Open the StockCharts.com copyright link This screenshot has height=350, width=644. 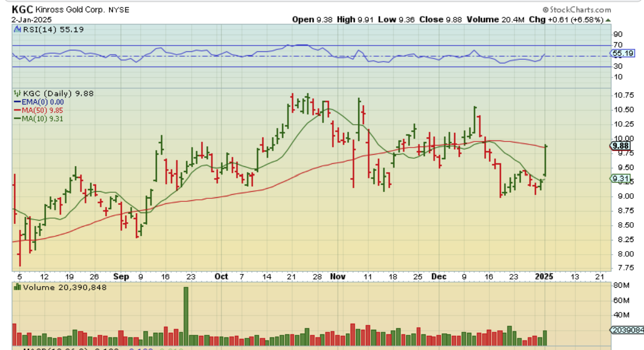(577, 10)
